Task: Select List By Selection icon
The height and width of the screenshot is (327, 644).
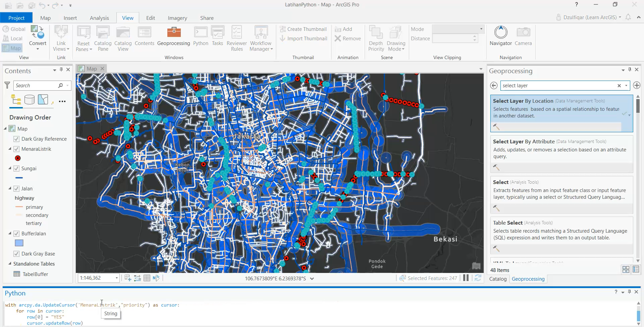Action: point(43,100)
